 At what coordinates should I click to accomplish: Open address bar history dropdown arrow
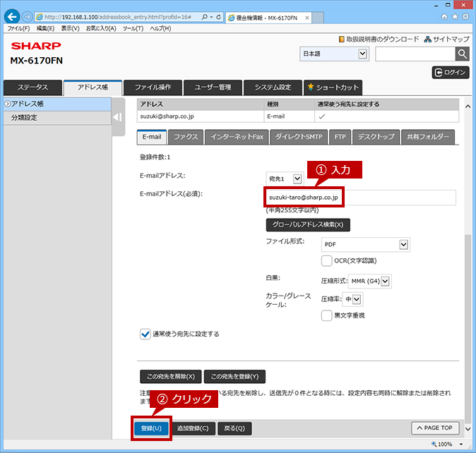(212, 17)
